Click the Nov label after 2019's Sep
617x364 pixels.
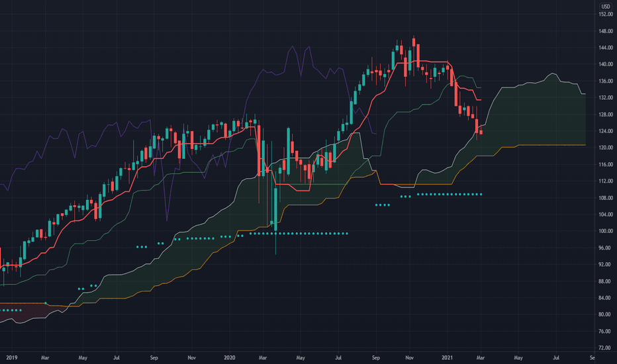[191, 357]
